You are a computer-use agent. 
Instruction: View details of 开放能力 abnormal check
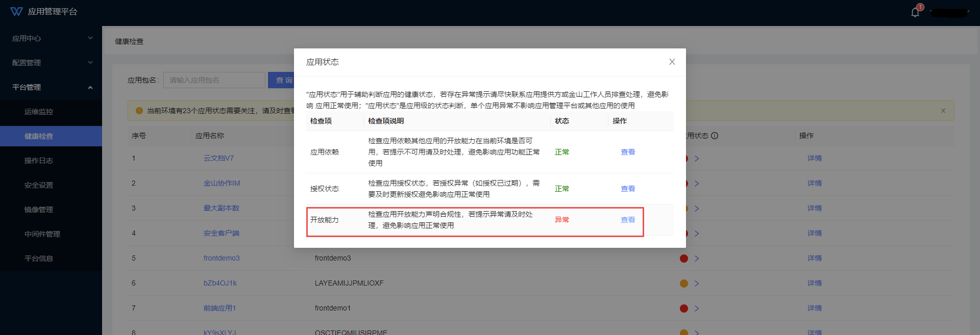click(627, 220)
